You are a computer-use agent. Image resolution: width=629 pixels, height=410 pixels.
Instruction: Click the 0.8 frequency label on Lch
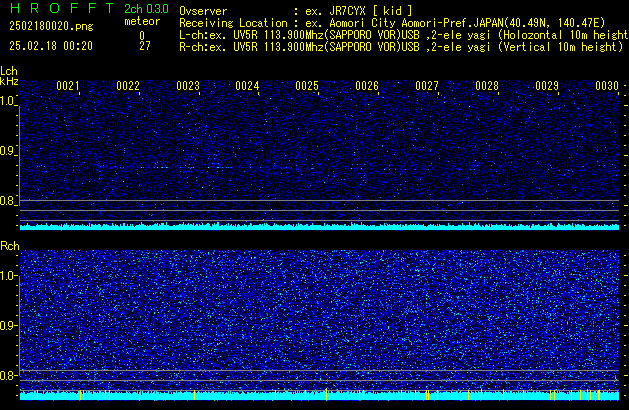8,201
